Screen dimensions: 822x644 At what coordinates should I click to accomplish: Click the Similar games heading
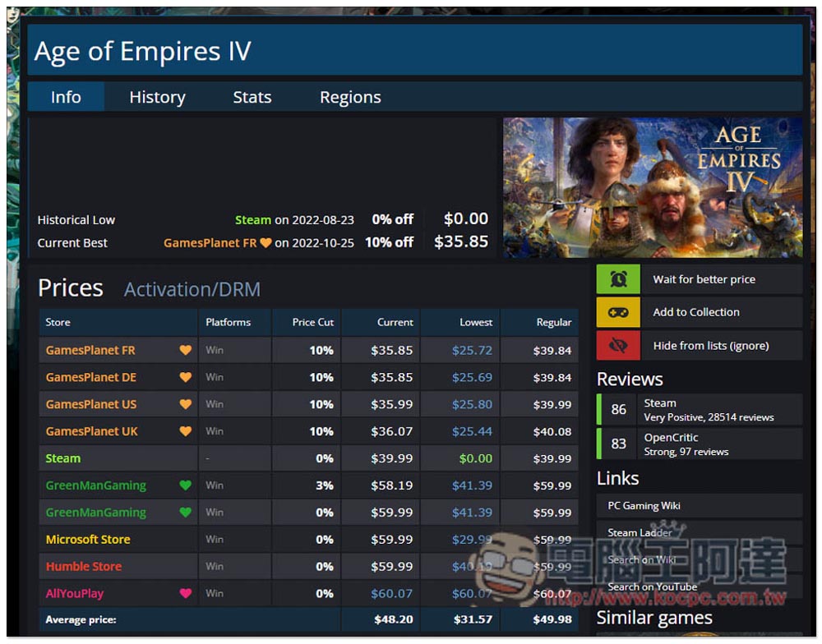[x=654, y=618]
